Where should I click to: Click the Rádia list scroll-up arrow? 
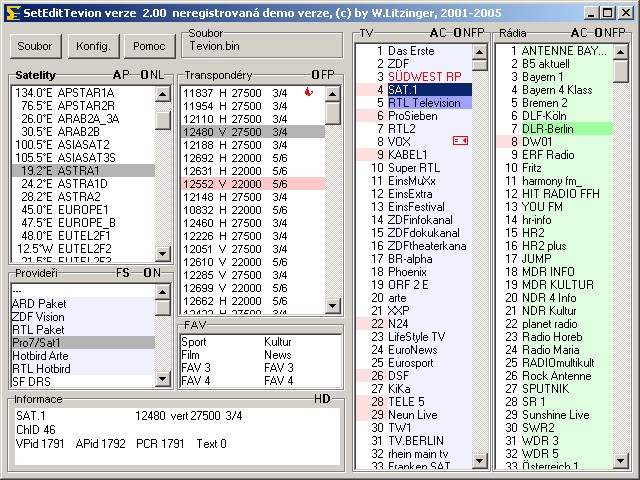click(x=621, y=50)
